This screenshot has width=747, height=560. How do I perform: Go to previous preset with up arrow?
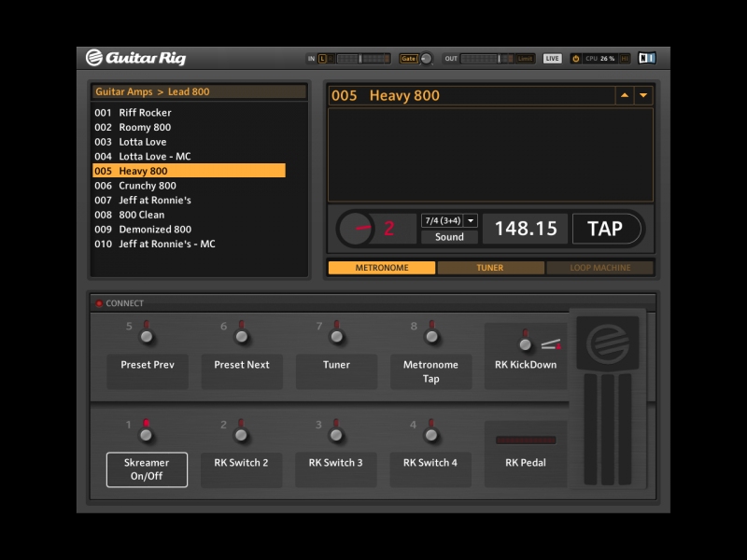coord(624,95)
